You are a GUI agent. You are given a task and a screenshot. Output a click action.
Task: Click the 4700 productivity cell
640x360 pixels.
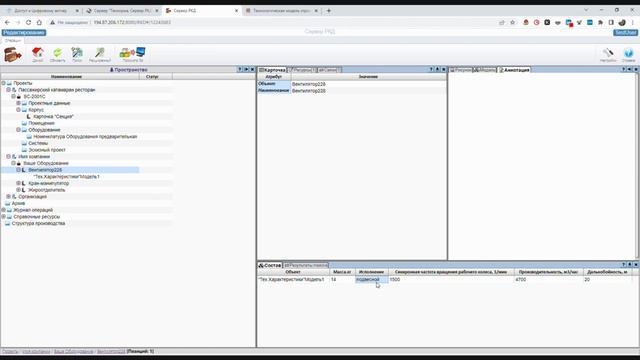549,280
